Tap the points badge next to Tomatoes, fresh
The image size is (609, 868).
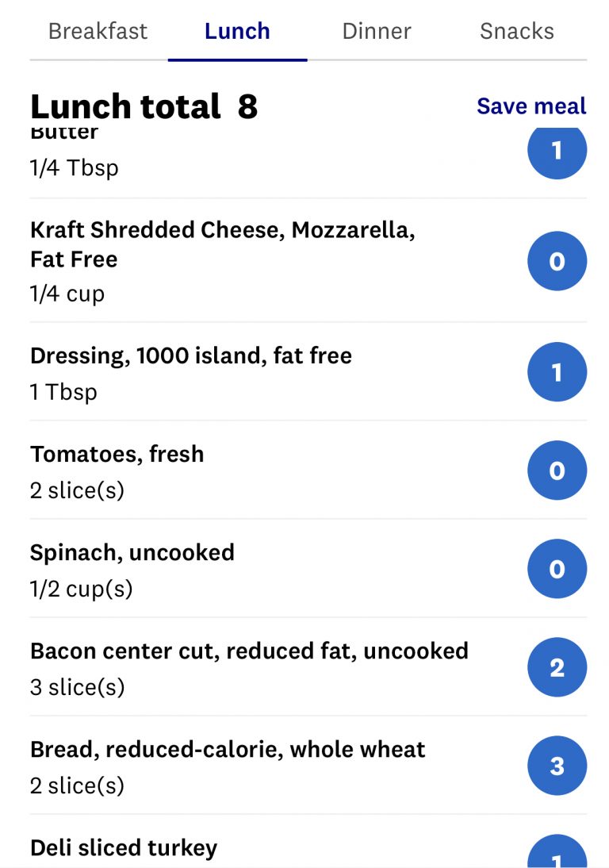click(557, 470)
